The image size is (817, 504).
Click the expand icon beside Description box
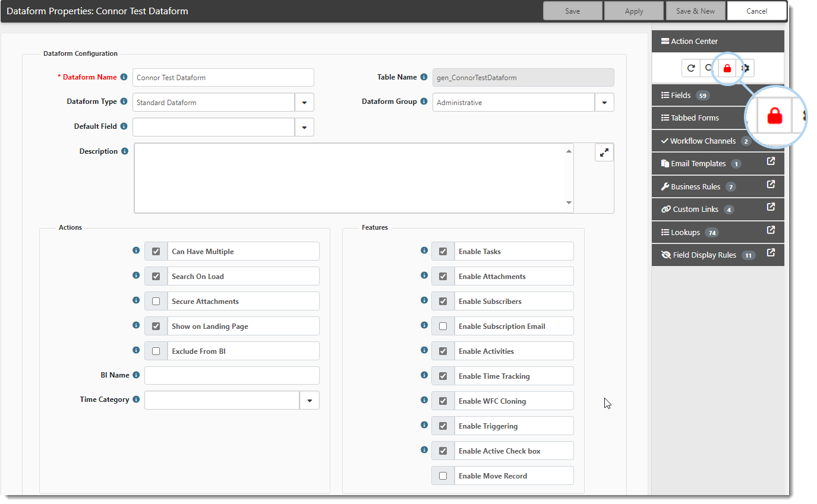(604, 153)
